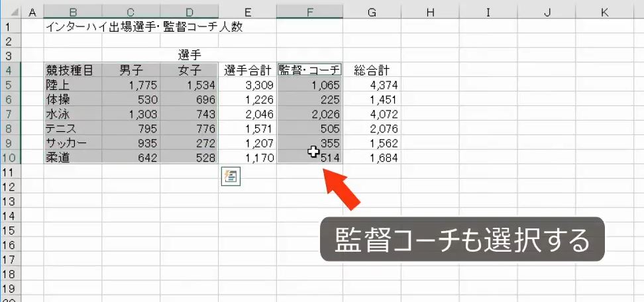Click cell with value 225

pos(309,99)
